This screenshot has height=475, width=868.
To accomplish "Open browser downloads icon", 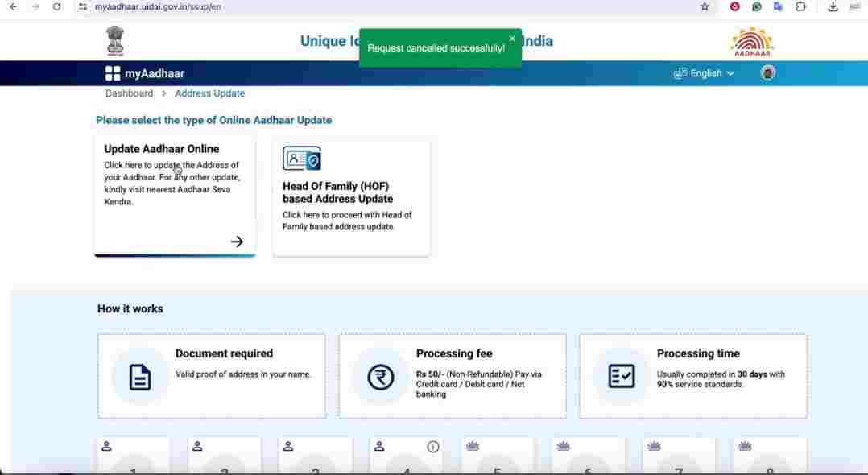I will point(833,7).
